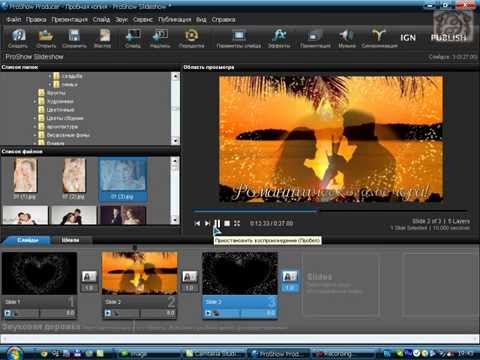Launch the Мастер (Wizard) toolbar icon
This screenshot has width=480, height=360.
[x=103, y=38]
